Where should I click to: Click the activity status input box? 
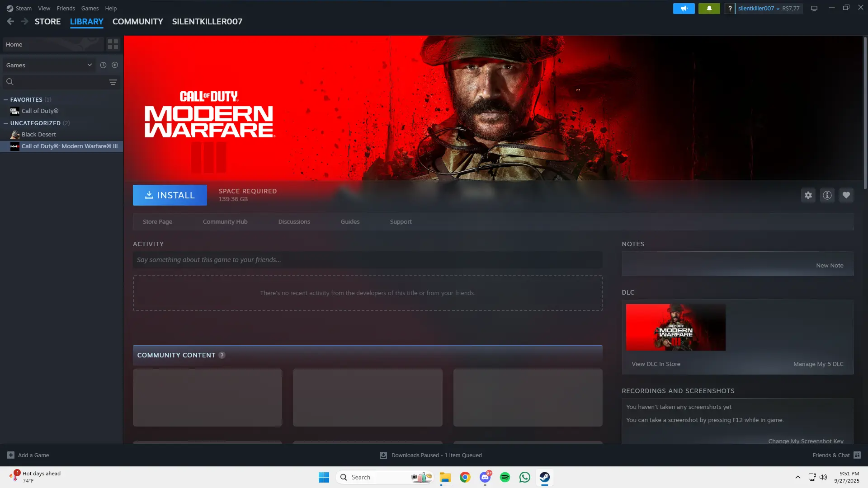(368, 260)
